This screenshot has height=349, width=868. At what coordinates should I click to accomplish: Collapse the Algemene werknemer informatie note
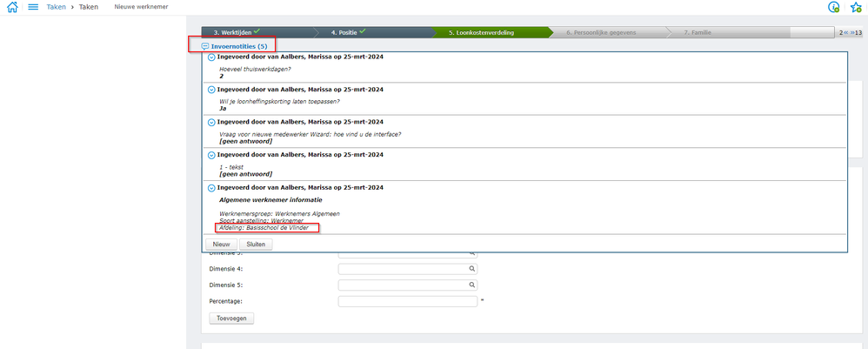[210, 188]
